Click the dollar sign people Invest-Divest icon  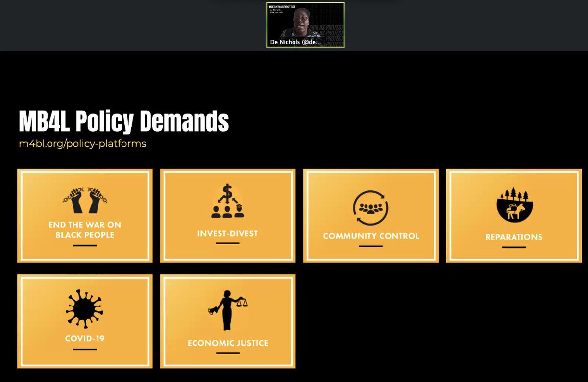227,201
